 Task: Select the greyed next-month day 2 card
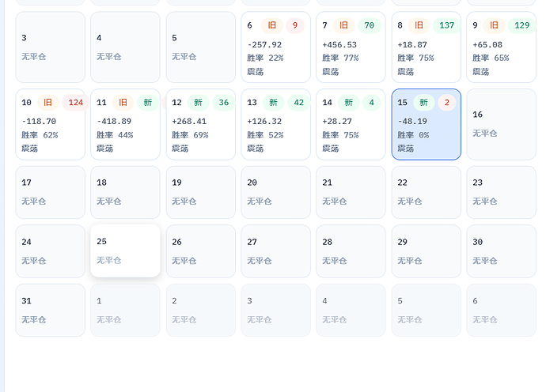[x=200, y=311]
